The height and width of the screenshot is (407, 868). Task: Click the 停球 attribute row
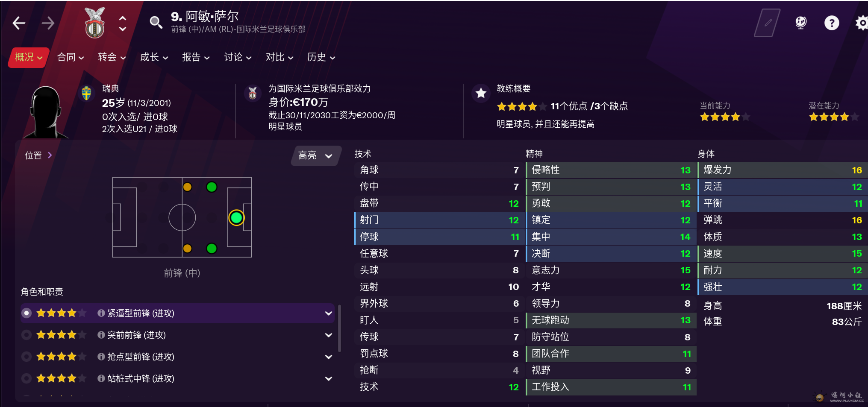(x=440, y=237)
